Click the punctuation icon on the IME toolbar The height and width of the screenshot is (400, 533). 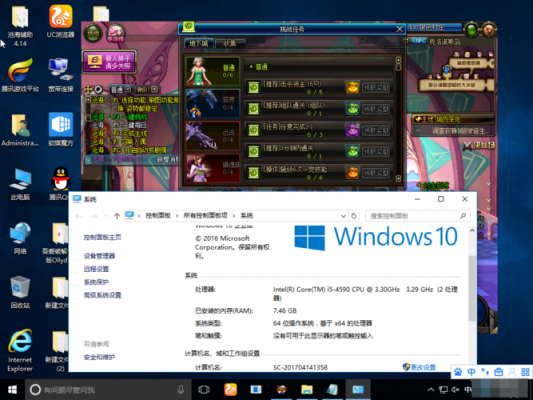pos(485,372)
